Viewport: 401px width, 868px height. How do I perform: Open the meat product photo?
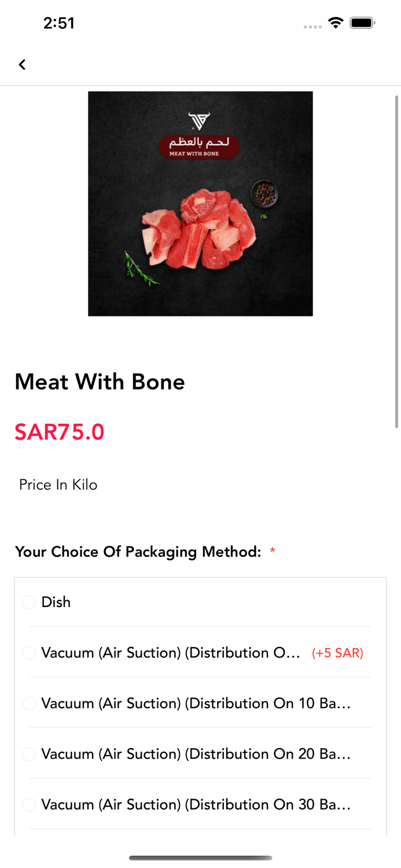(200, 231)
